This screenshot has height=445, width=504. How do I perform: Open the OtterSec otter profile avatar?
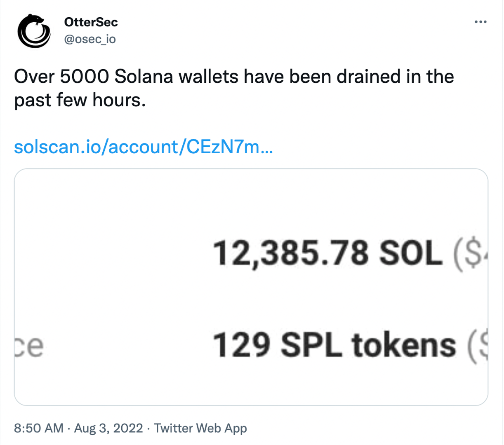pos(33,31)
